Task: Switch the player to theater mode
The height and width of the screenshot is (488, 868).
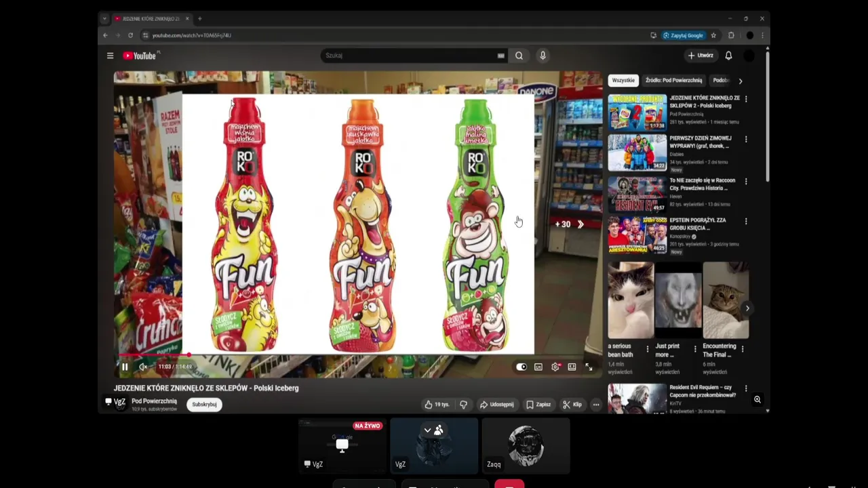Action: (x=572, y=367)
